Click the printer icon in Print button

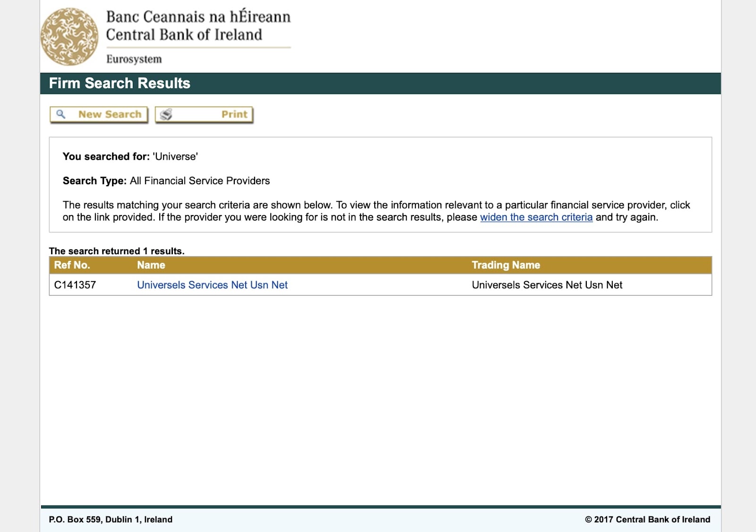tap(166, 114)
